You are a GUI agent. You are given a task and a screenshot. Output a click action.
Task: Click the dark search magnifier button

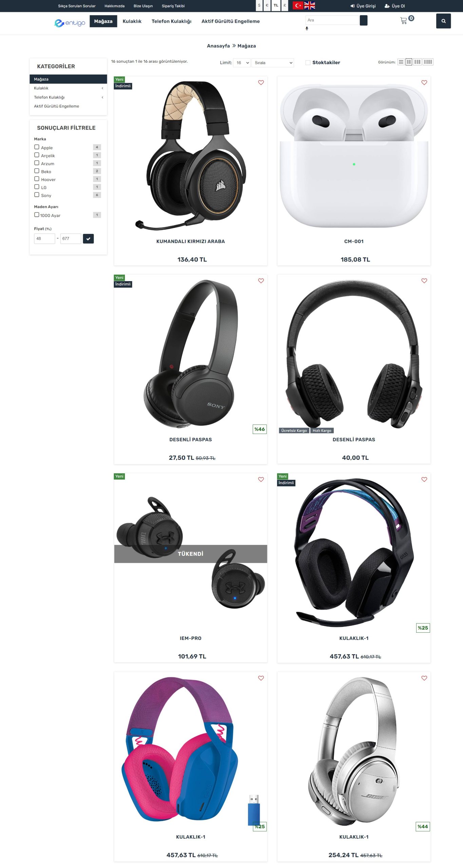point(443,21)
